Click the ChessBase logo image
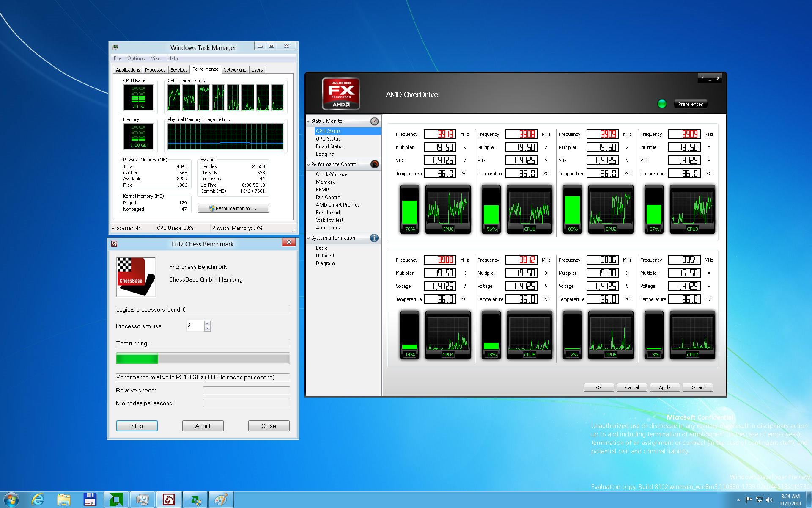Viewport: 812px width, 508px height. (136, 277)
